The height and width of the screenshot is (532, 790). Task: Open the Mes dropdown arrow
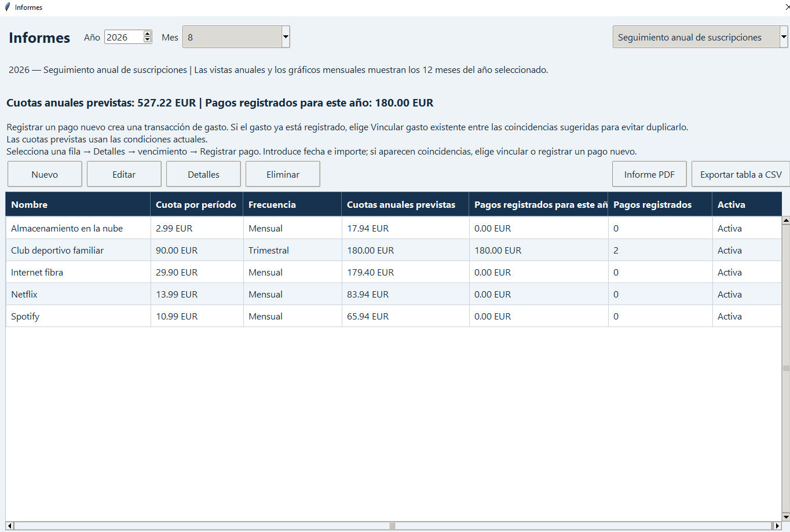point(286,37)
